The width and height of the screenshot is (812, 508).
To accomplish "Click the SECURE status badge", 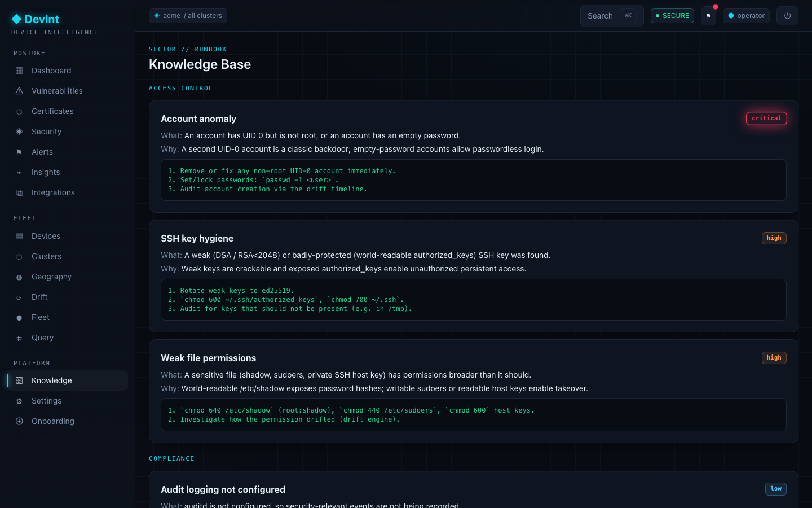I will 672,16.
